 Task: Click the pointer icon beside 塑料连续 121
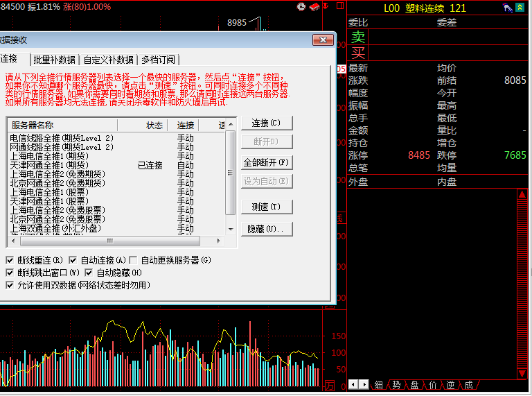pos(508,8)
